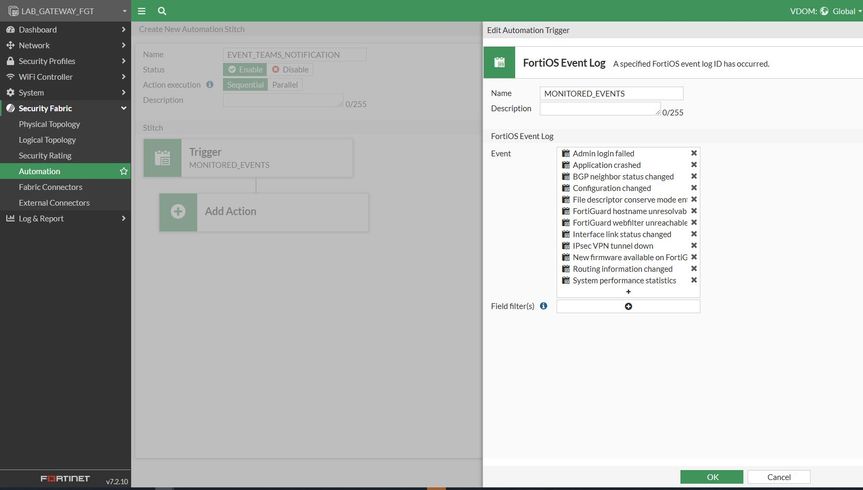
Task: Remove BGP neighbor status changed event
Action: coord(694,176)
